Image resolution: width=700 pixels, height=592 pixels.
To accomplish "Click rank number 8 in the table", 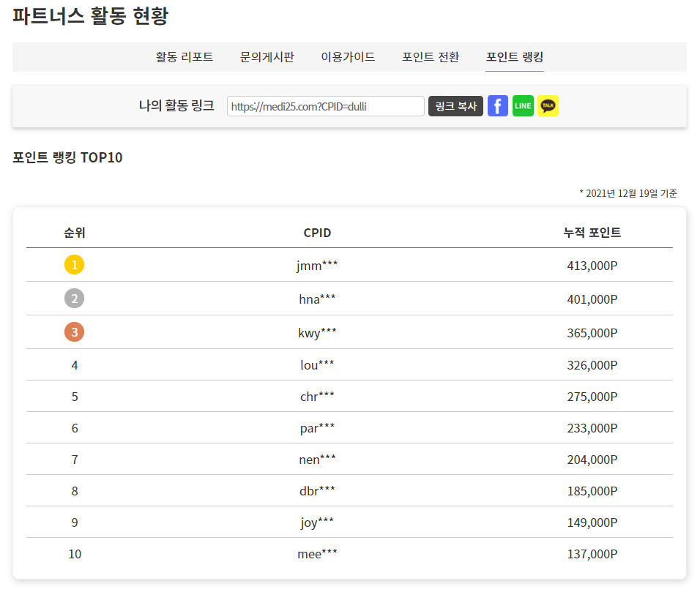I will 75,491.
